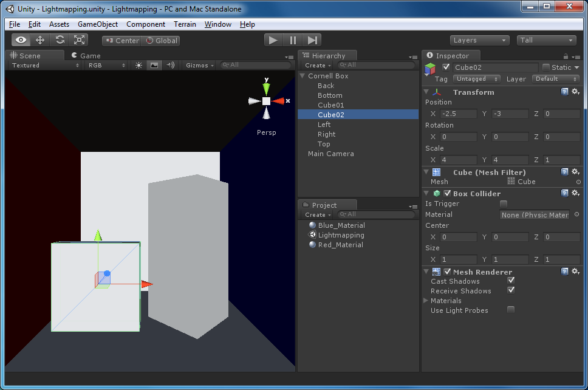Click the Mesh object picker circle

(578, 182)
